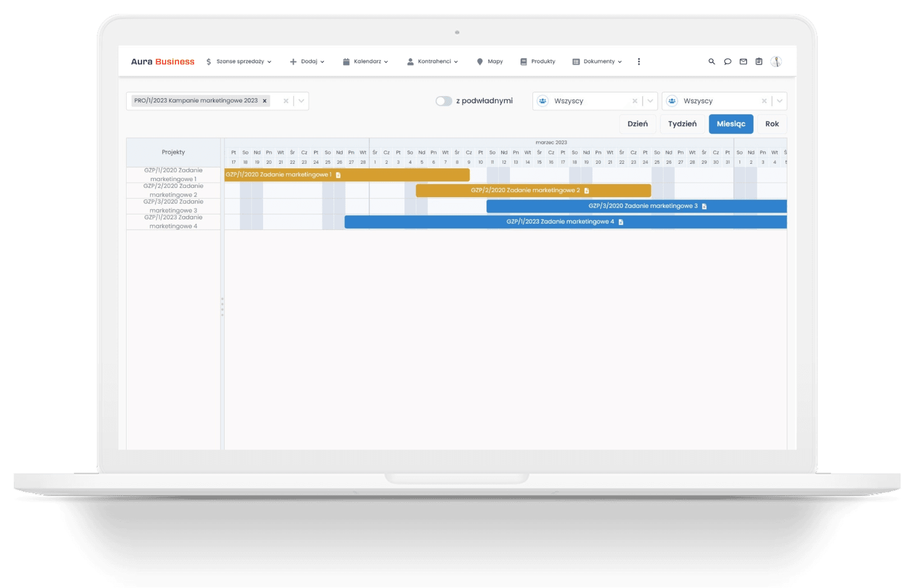This screenshot has width=915, height=588.
Task: Open the mail envelope icon
Action: [743, 62]
